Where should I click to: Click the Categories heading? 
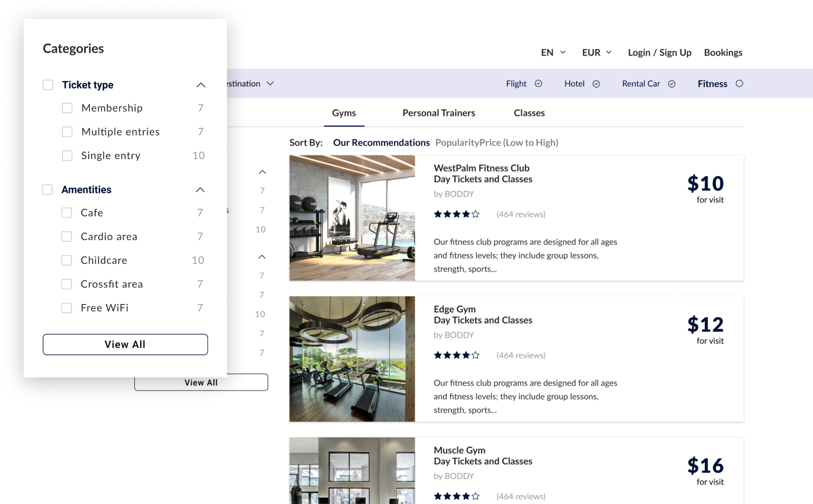(73, 49)
